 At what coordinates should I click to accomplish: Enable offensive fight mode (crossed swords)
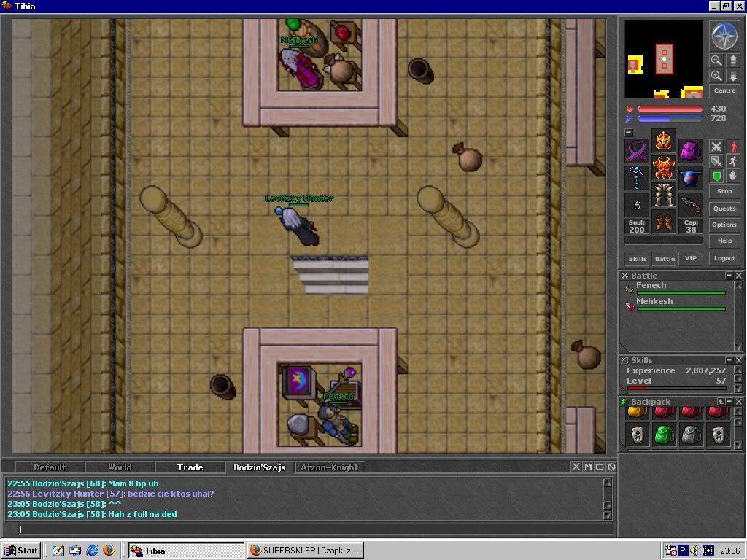coord(716,147)
